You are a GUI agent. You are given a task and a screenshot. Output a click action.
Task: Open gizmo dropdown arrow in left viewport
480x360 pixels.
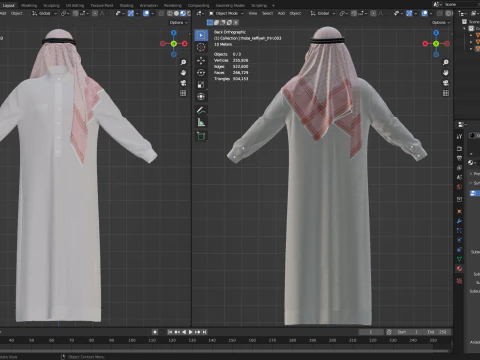click(137, 13)
